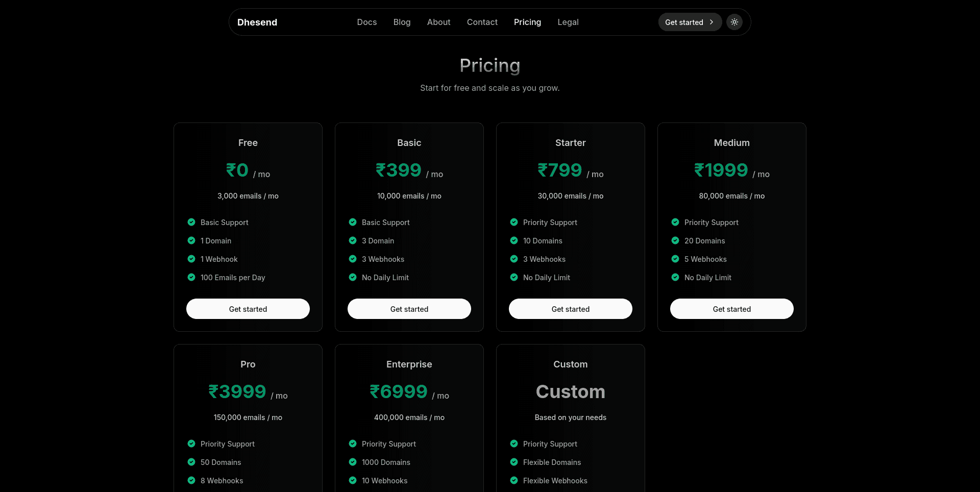This screenshot has width=980, height=492.
Task: Open the Docs page
Action: tap(366, 22)
